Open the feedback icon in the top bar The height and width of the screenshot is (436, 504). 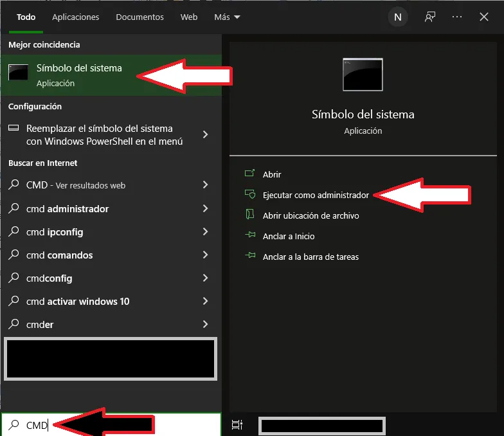[430, 17]
